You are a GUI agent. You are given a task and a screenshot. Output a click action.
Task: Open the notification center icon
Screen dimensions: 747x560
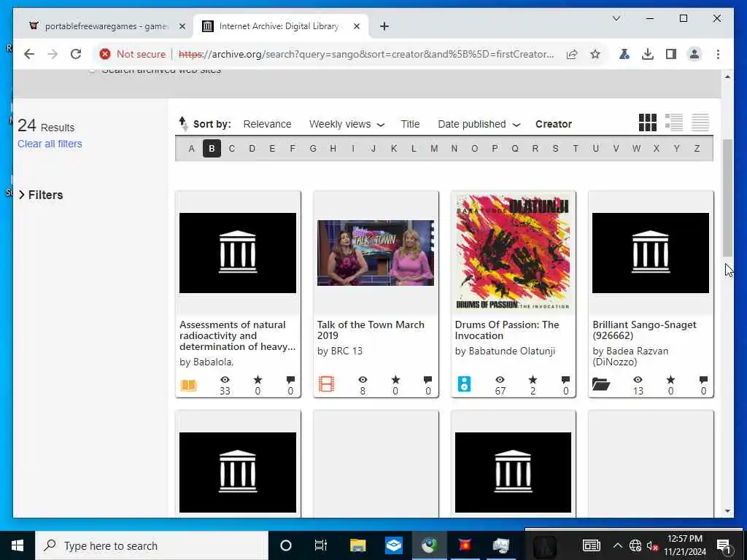tap(724, 545)
